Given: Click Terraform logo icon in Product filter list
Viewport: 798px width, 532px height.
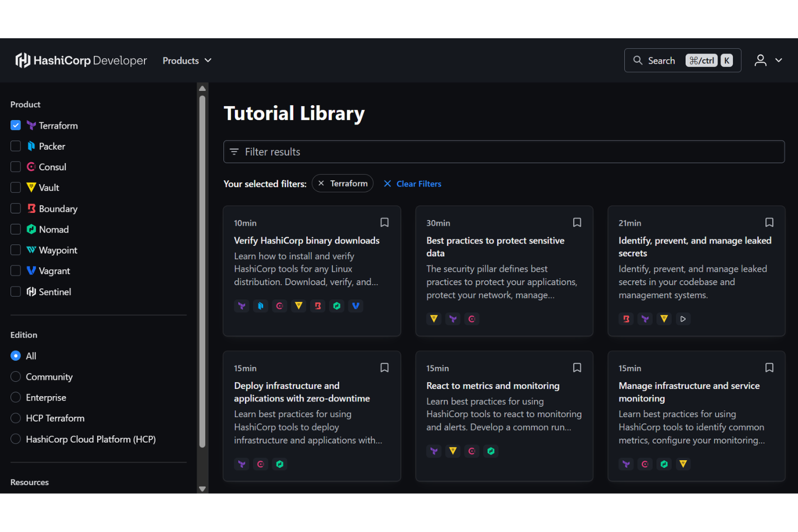Looking at the screenshot, I should pyautogui.click(x=31, y=125).
